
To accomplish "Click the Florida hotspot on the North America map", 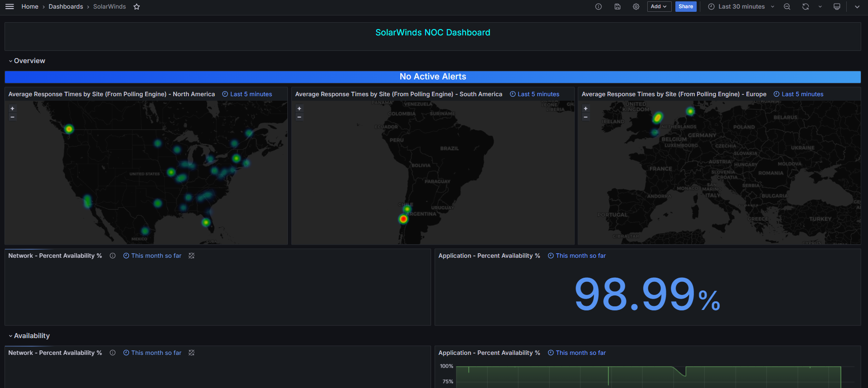I will tap(206, 222).
